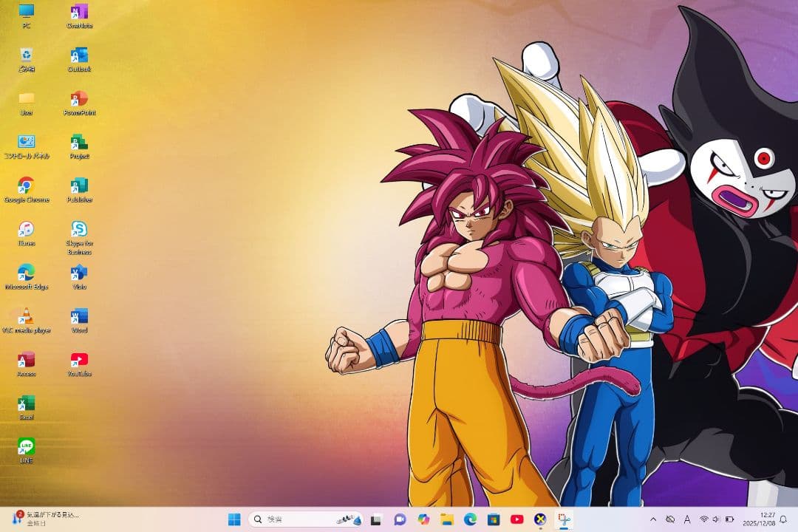This screenshot has height=532, width=798.
Task: Select the Access desktop icon
Action: (27, 360)
